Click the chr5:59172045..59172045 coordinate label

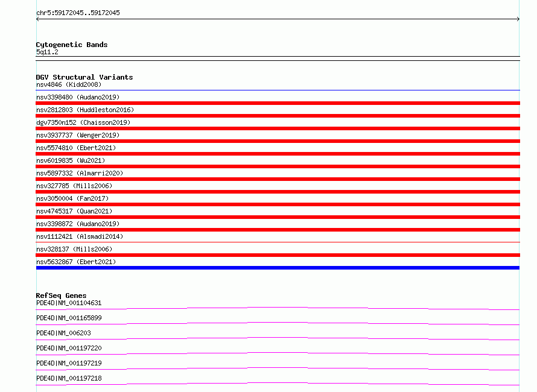pos(78,13)
